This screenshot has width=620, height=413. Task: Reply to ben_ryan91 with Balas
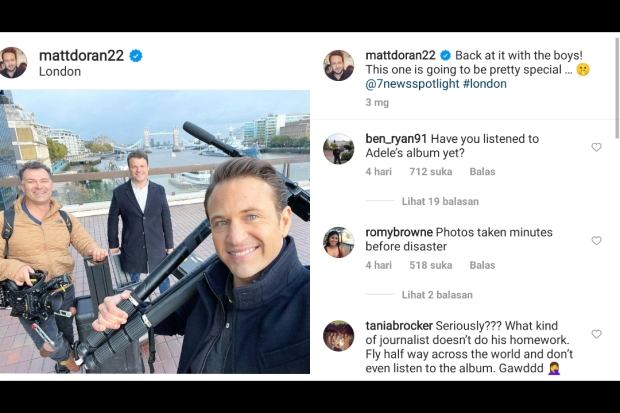point(482,172)
